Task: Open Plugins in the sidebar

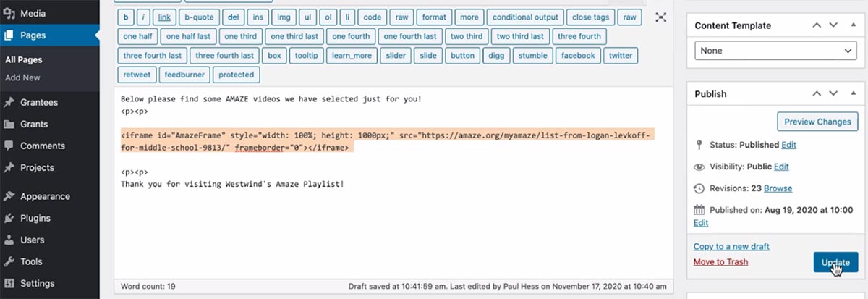Action: click(x=35, y=218)
